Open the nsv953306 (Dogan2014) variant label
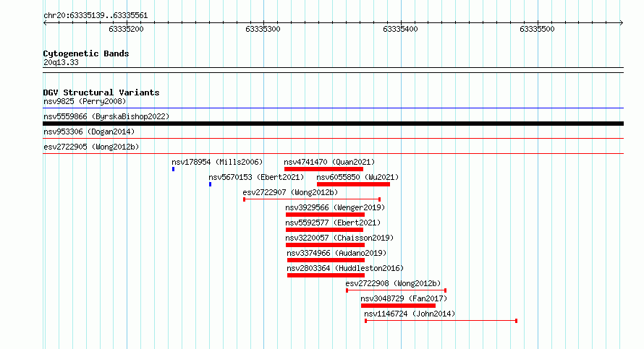The image size is (644, 349). click(x=89, y=132)
